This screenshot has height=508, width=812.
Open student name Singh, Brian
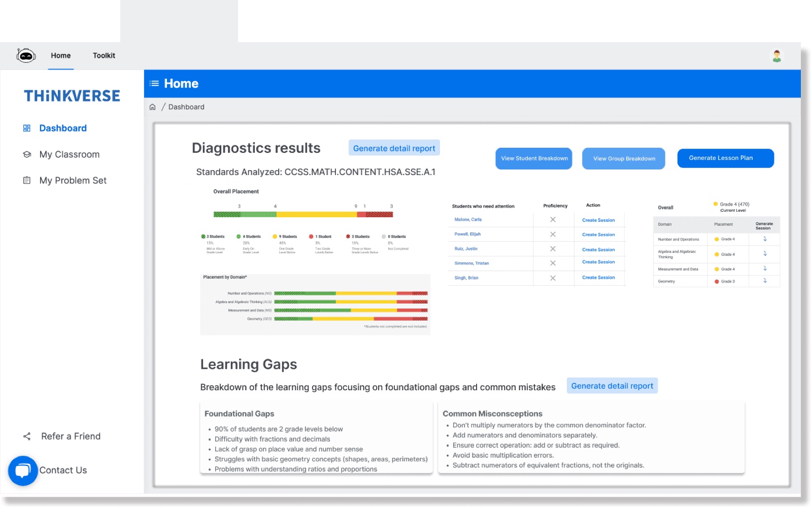tap(466, 278)
